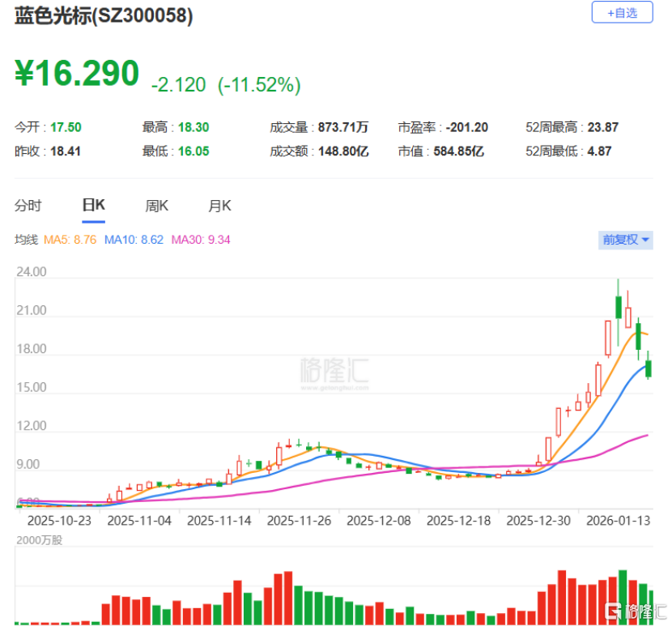The height and width of the screenshot is (626, 672).
Task: Switch to the 分时 chart view
Action: coord(29,206)
